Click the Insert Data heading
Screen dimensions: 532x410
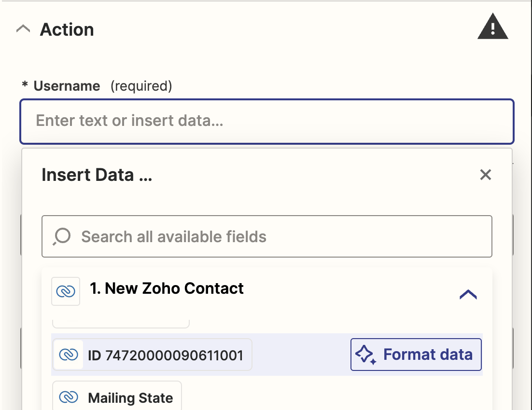[97, 175]
